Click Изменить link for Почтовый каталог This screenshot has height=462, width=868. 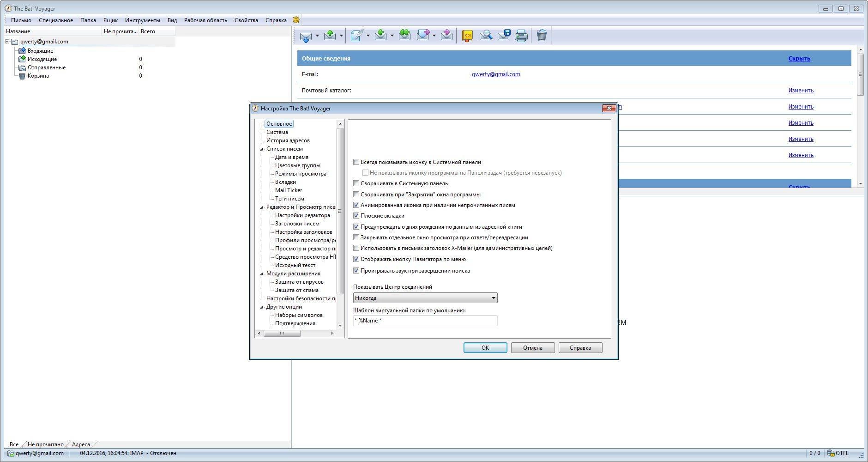pos(801,91)
